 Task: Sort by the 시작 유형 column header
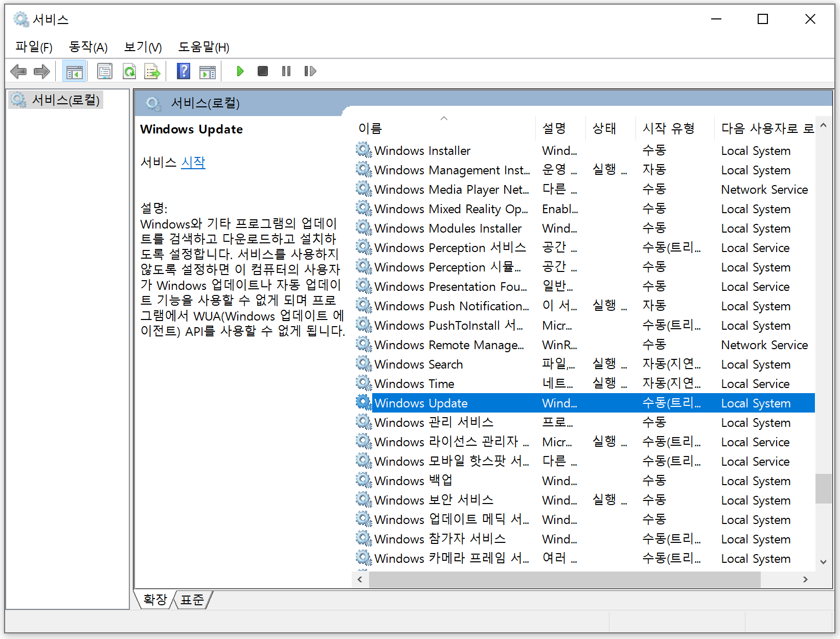[x=674, y=128]
